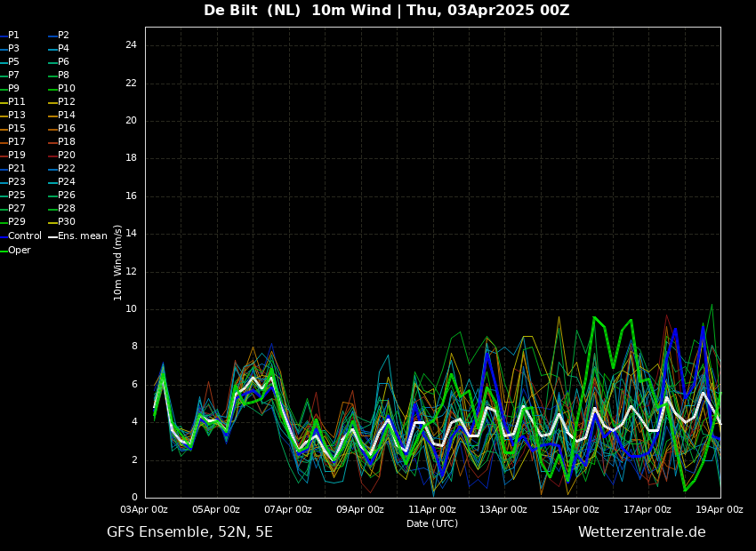The height and width of the screenshot is (551, 756).
Task: Click the 19Apr 00z date tick label
Action: point(719,510)
